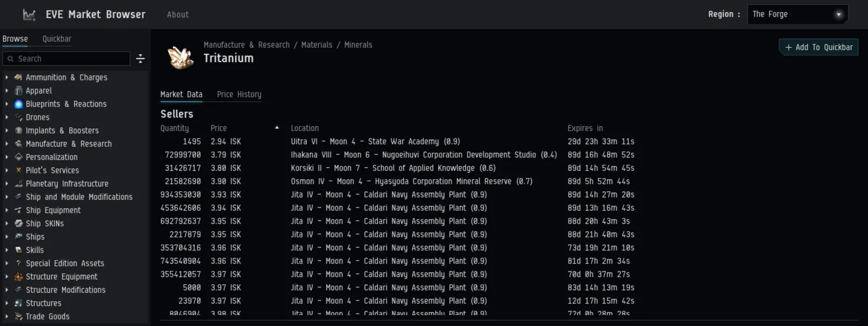The width and height of the screenshot is (868, 326).
Task: Sort sellers by Location column header
Action: click(x=305, y=128)
